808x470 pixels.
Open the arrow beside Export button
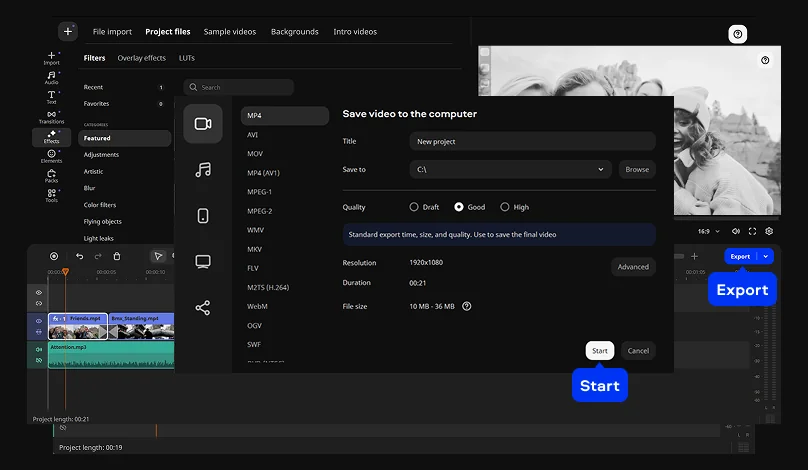pyautogui.click(x=766, y=257)
